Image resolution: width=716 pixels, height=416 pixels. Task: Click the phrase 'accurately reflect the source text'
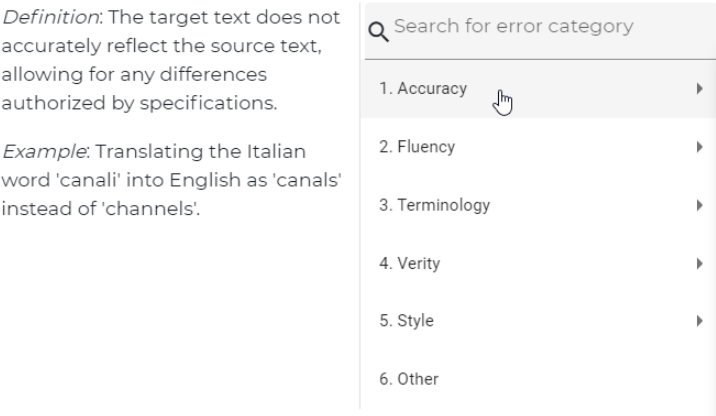point(162,46)
